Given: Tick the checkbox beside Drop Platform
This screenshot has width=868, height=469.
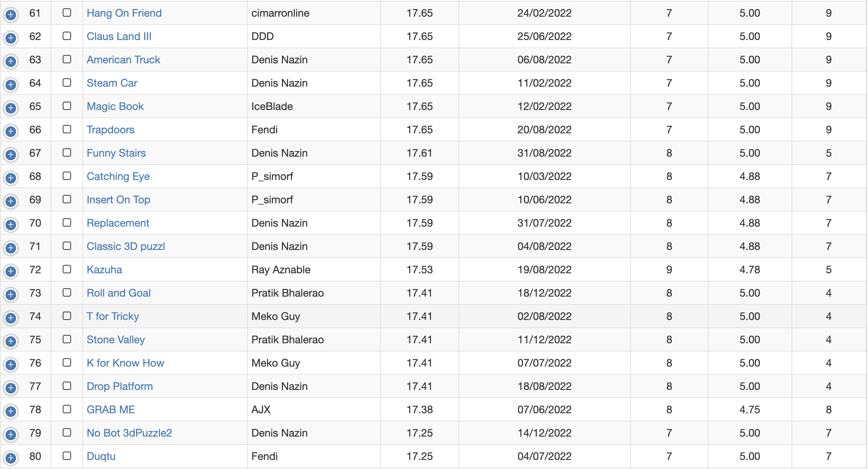Looking at the screenshot, I should click(67, 386).
